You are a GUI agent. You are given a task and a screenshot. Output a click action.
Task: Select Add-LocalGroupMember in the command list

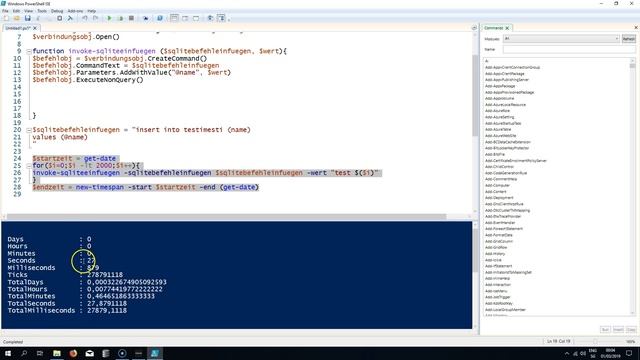505,309
